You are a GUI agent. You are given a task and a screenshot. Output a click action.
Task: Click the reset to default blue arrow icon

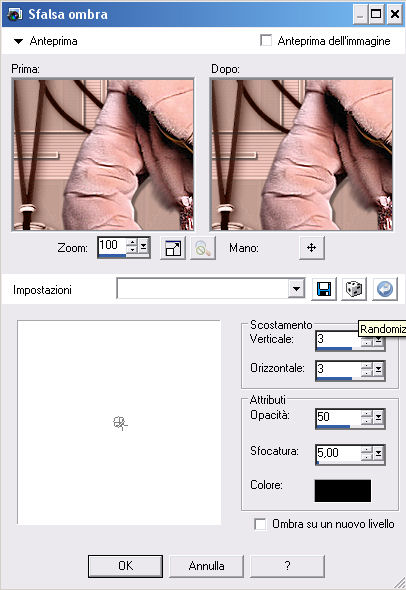tap(385, 289)
